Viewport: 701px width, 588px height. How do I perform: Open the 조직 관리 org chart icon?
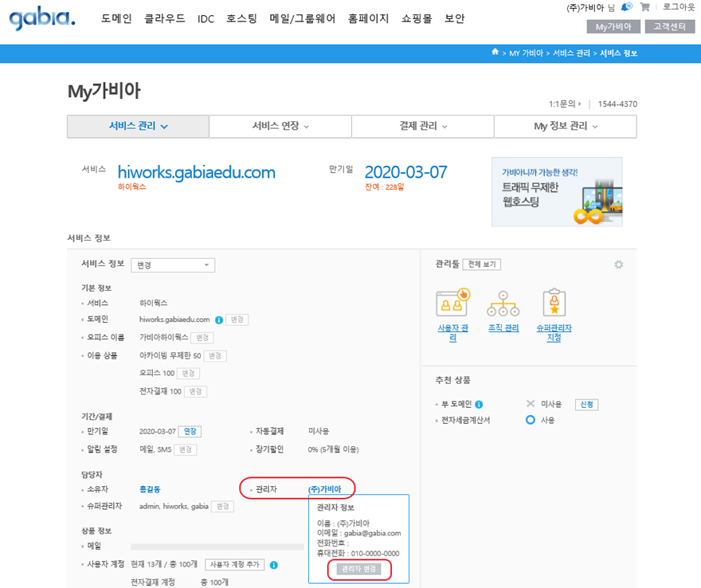tap(503, 304)
